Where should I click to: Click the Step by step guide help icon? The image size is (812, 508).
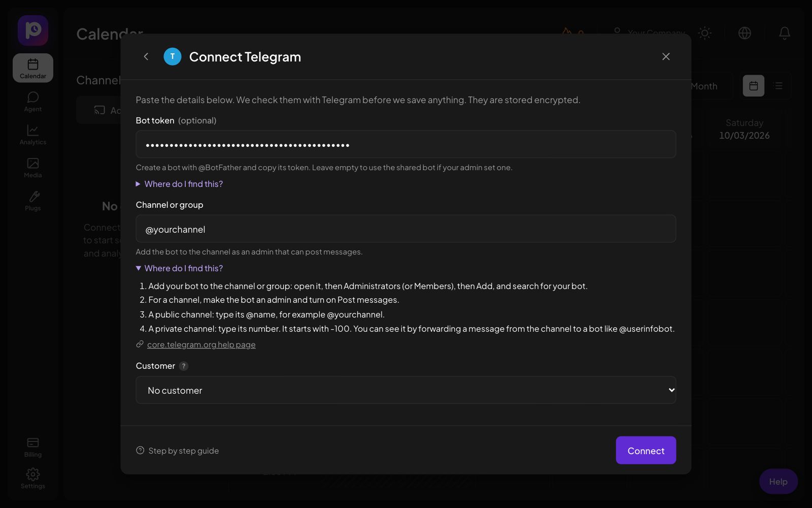(x=140, y=451)
